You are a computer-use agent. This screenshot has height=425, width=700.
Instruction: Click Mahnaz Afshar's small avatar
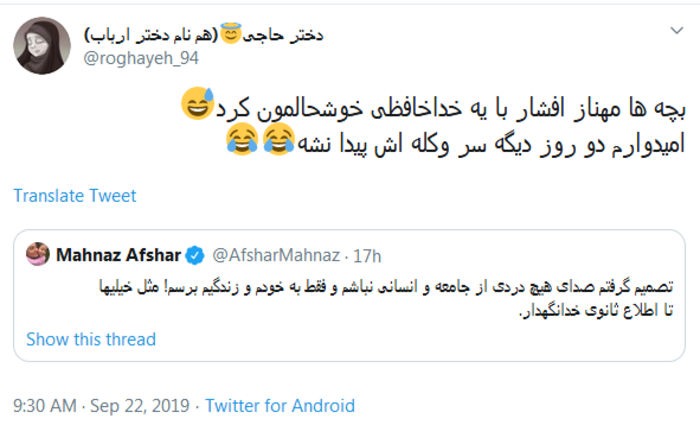tap(38, 254)
